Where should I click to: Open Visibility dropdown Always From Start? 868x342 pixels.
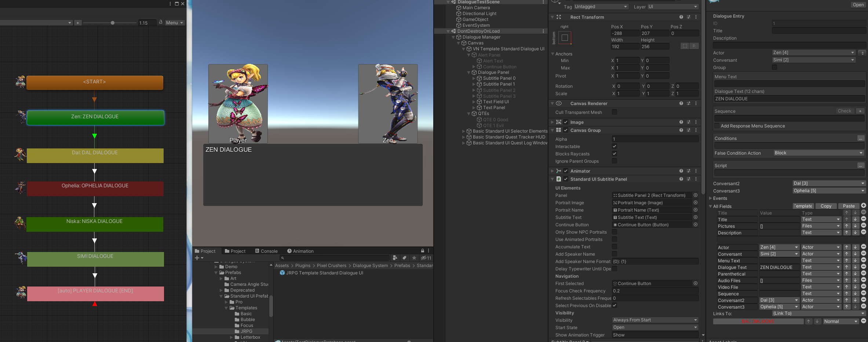point(655,320)
